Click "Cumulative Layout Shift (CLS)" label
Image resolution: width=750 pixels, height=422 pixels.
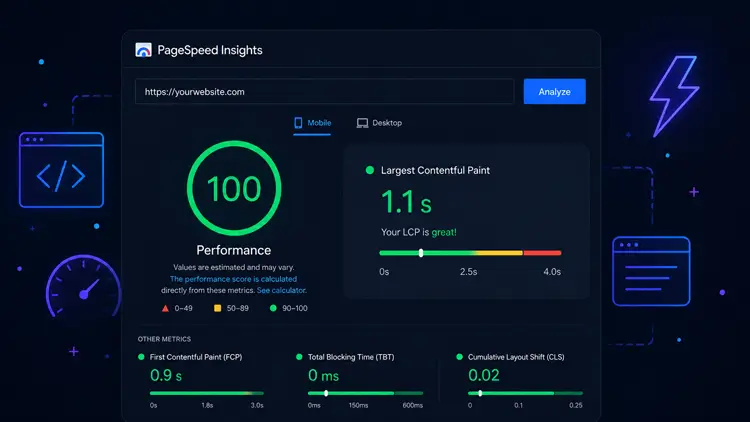pos(516,357)
